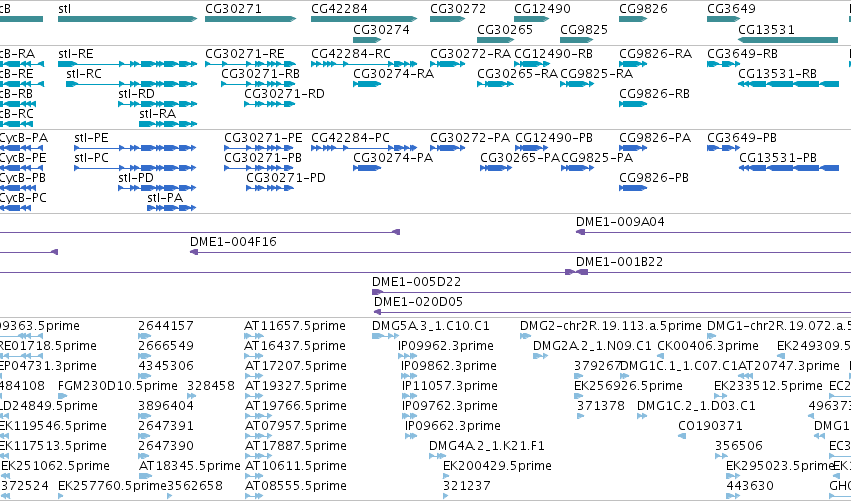
Task: Select protein CycB-PE label
Action: (23, 158)
